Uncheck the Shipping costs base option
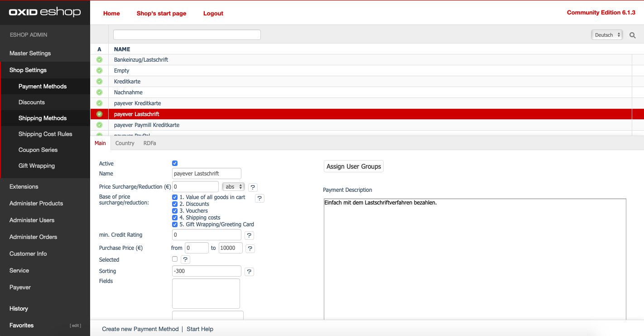The image size is (644, 336). tap(175, 218)
